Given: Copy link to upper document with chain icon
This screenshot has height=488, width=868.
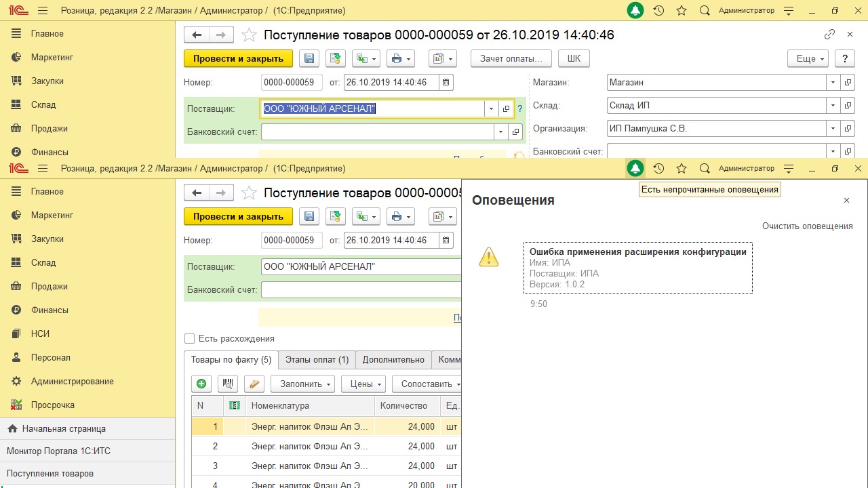Looking at the screenshot, I should [829, 35].
